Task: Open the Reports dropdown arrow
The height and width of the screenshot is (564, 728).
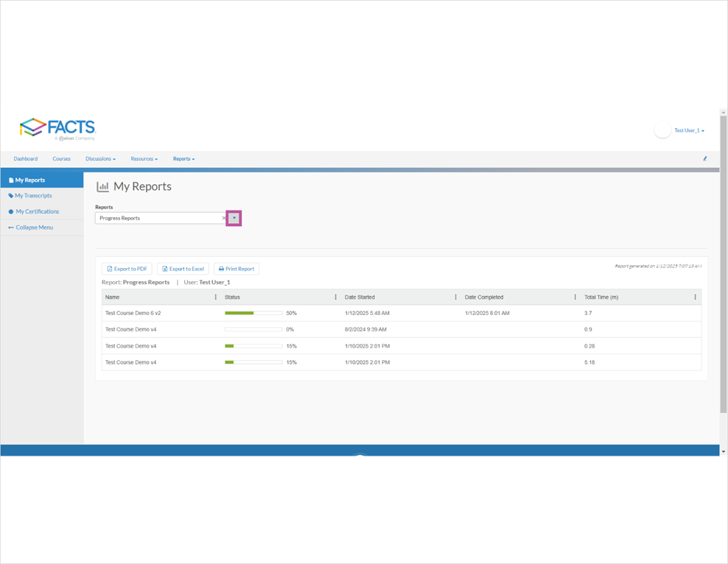Action: [x=234, y=217]
